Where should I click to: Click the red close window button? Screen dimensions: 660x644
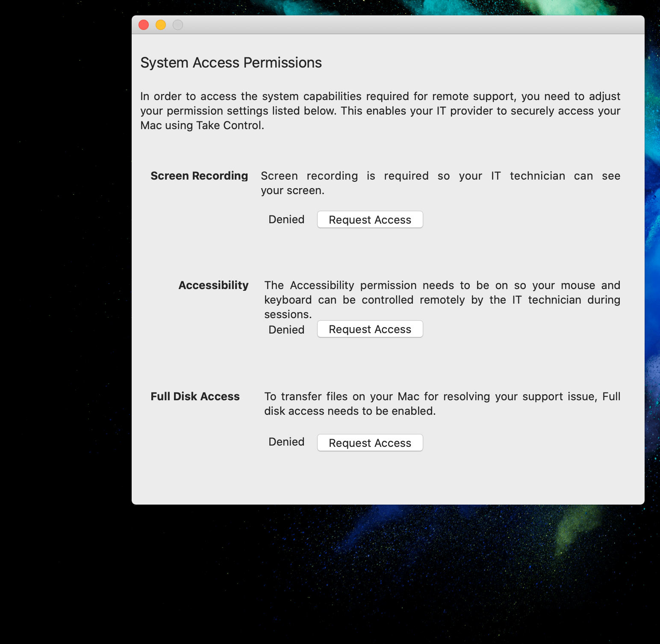[144, 25]
